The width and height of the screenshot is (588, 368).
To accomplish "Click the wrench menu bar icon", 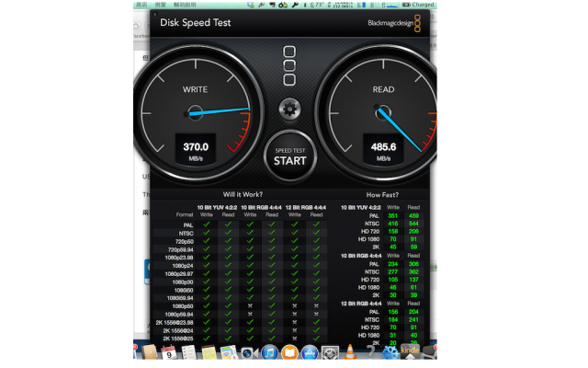I will coord(295,5).
